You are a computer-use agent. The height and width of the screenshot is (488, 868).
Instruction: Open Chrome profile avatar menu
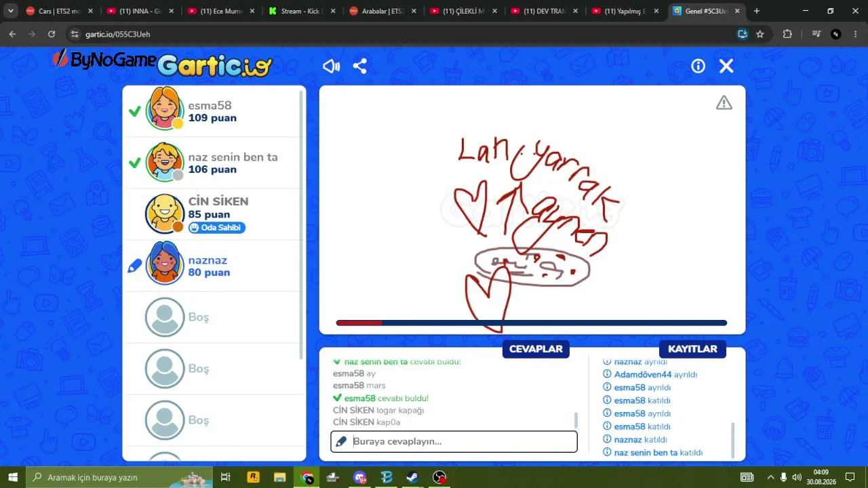(x=836, y=34)
